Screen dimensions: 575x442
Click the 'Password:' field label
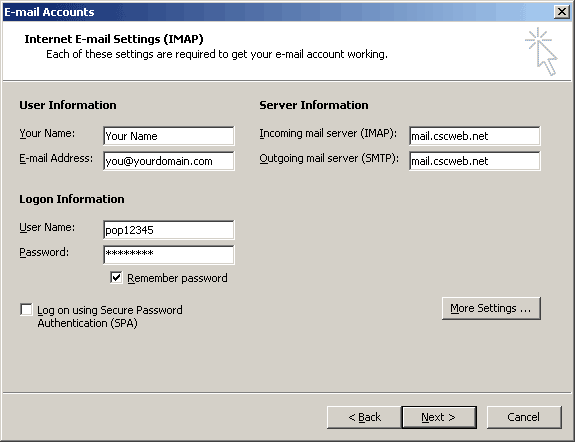44,252
